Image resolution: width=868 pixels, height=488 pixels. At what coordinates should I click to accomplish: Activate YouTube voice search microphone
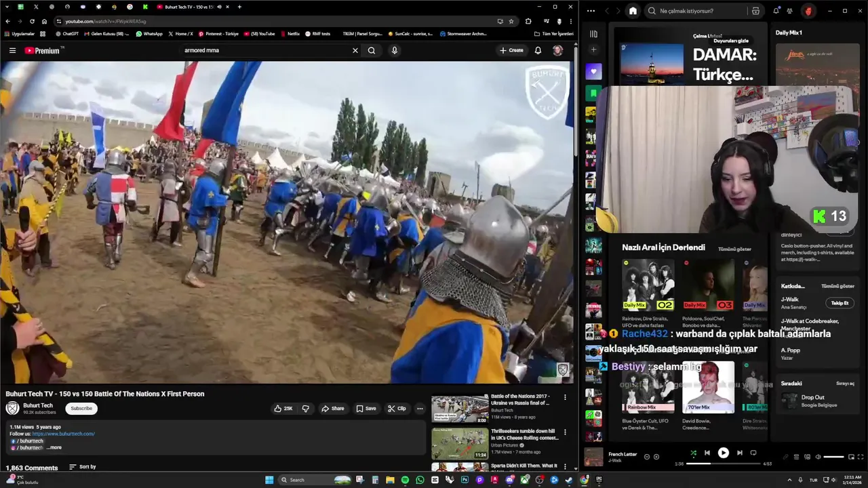pyautogui.click(x=395, y=50)
